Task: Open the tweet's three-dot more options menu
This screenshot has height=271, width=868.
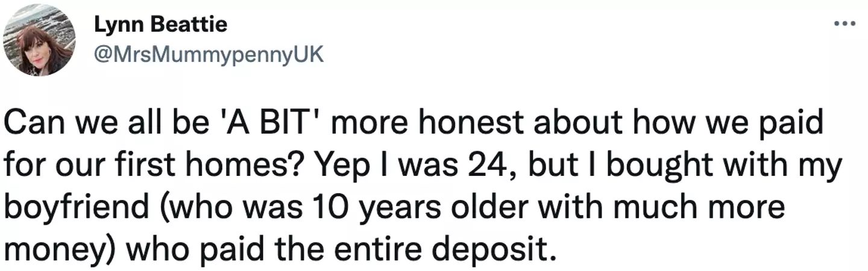Action: pyautogui.click(x=844, y=25)
